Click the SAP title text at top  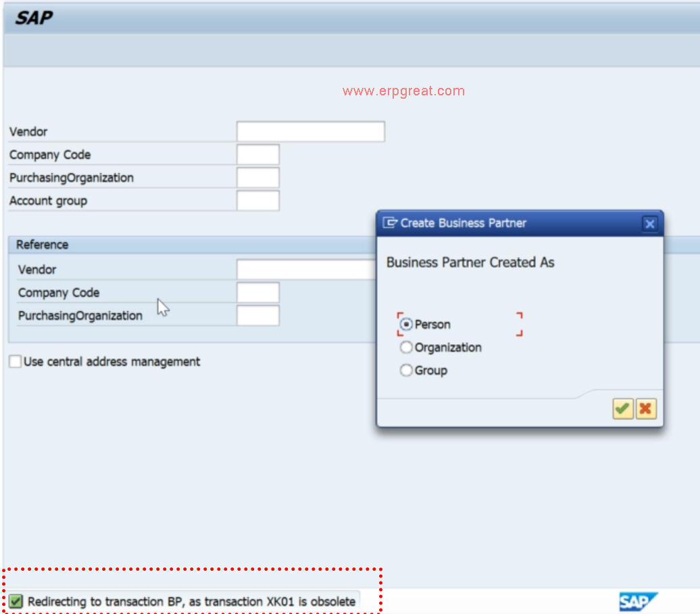[x=34, y=18]
